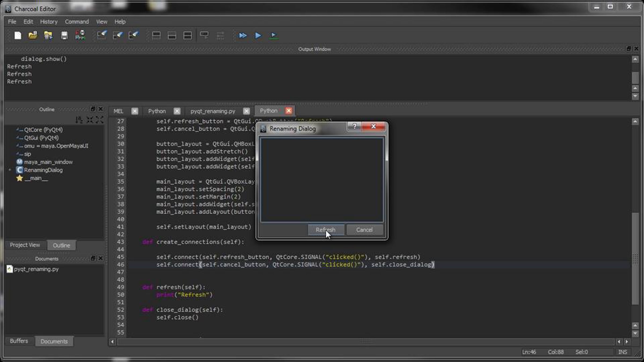Open a file with the folder icon
The height and width of the screenshot is (362, 644).
[x=33, y=35]
